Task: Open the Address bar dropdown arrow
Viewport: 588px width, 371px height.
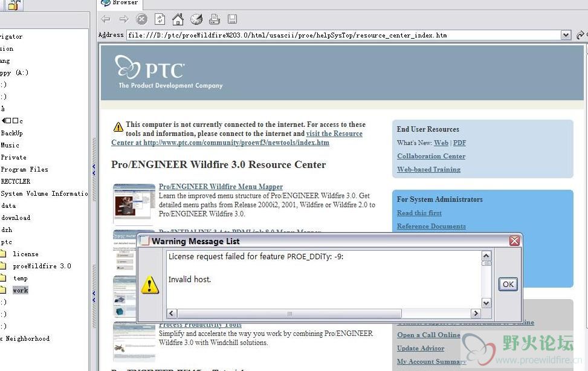Action: (x=566, y=35)
